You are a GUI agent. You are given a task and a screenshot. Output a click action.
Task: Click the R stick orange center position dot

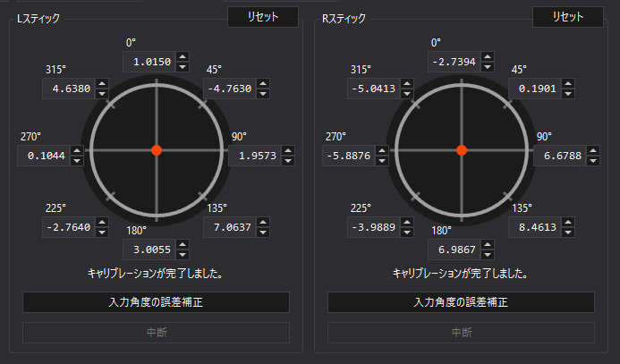point(462,150)
